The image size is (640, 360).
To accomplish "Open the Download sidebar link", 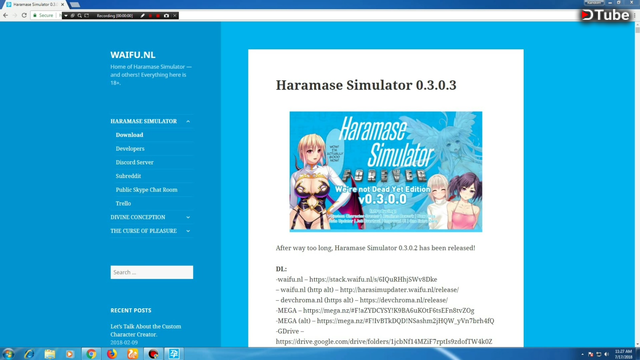I will tap(129, 135).
